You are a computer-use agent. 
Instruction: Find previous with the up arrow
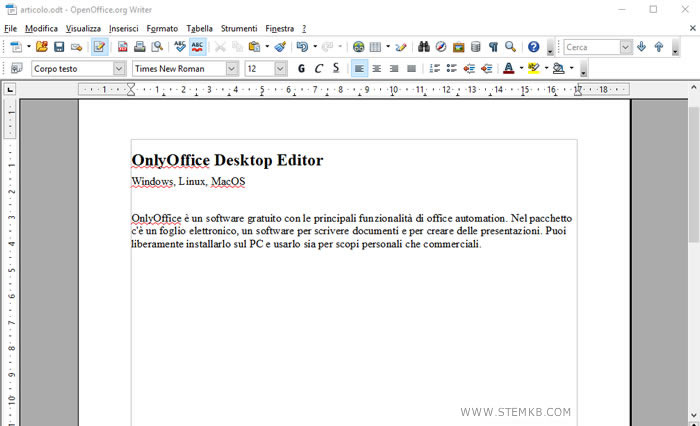pyautogui.click(x=659, y=47)
